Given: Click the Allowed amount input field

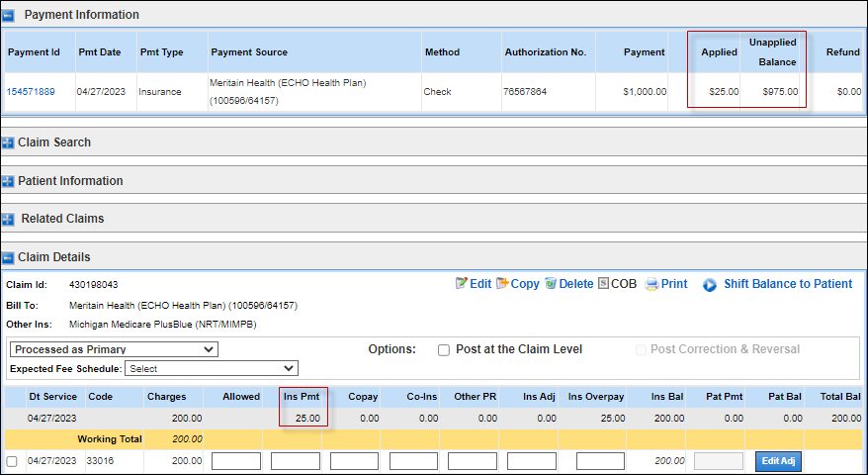Looking at the screenshot, I should pyautogui.click(x=235, y=461).
